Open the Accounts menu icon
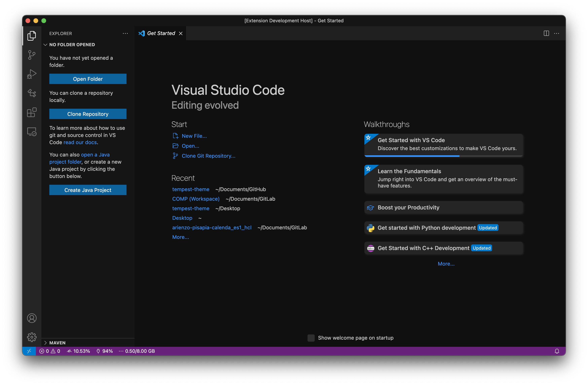The width and height of the screenshot is (588, 385). 32,318
